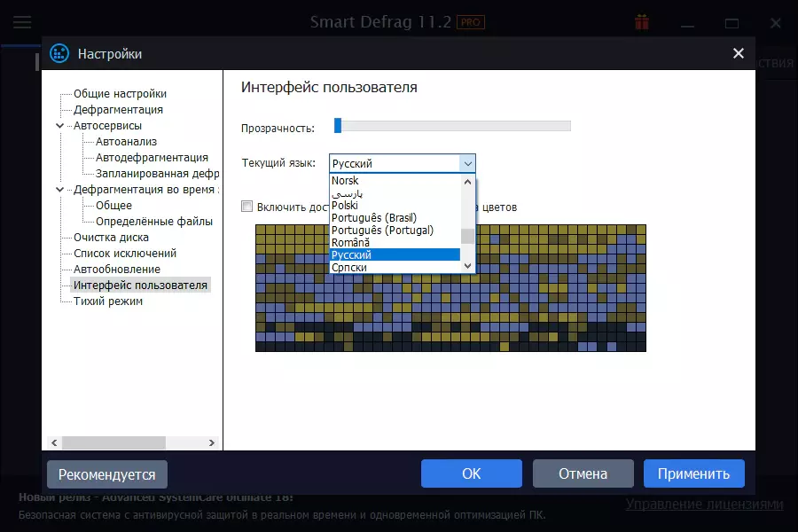Open Автообновление settings
Viewport: 798px width, 532px height.
[116, 270]
